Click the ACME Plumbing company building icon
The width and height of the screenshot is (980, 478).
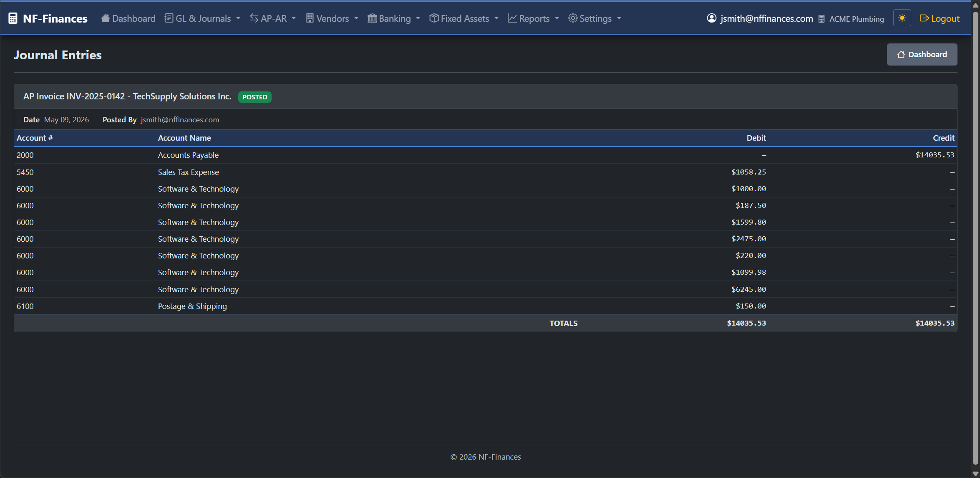click(x=821, y=19)
